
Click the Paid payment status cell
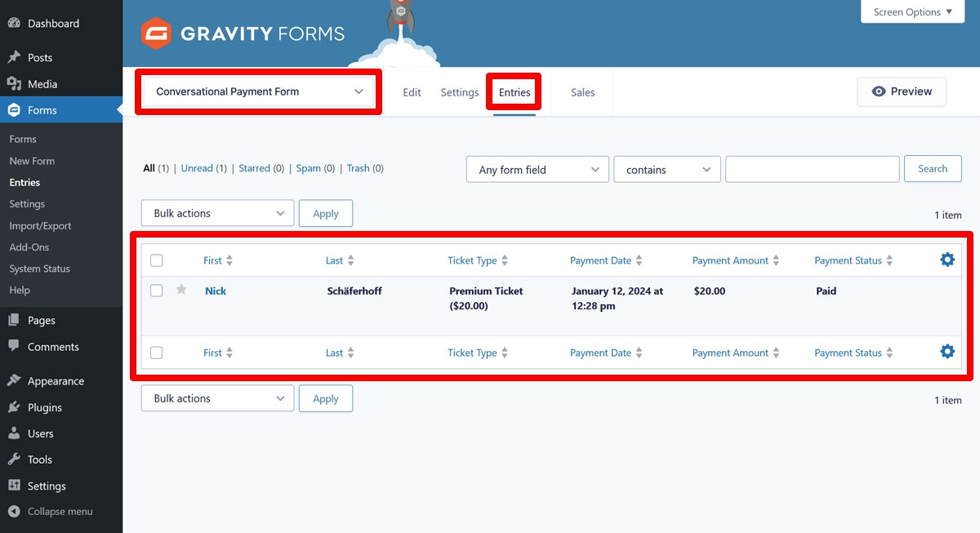[x=826, y=291]
